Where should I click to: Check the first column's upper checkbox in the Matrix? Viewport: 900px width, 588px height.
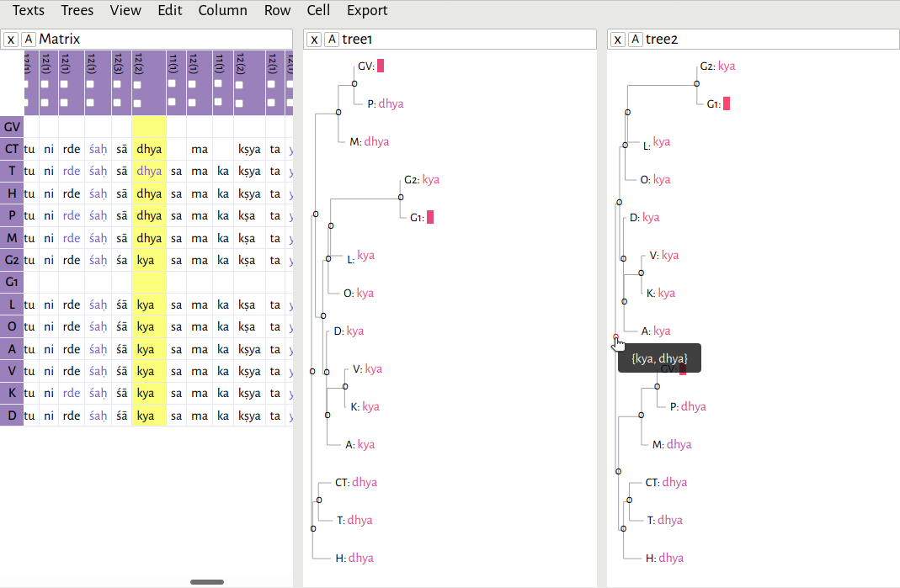(26, 84)
